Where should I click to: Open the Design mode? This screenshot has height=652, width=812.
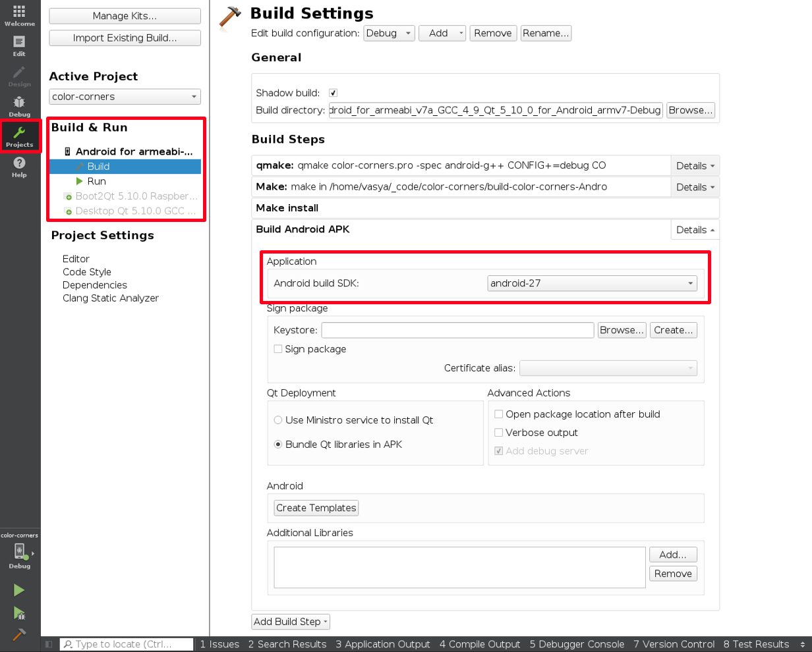pos(20,76)
